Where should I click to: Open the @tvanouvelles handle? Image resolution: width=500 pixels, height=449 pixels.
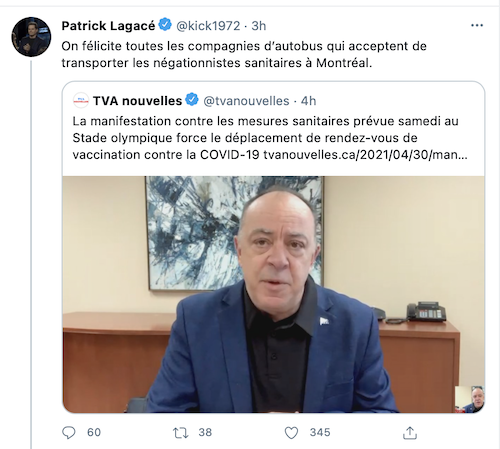point(246,101)
